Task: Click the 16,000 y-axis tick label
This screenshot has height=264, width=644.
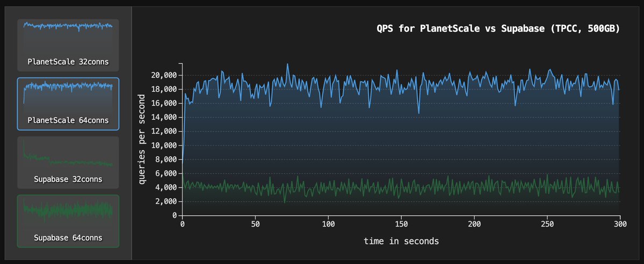Action: point(163,103)
